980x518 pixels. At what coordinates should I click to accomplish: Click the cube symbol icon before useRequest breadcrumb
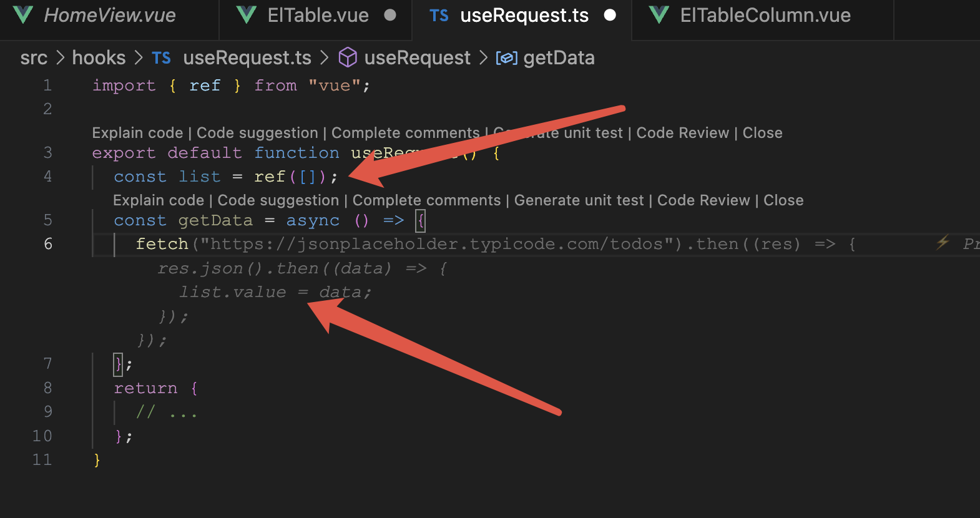[x=348, y=57]
